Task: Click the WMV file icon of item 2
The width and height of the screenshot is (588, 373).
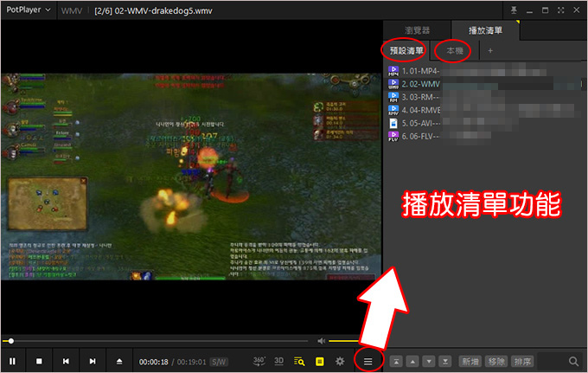Action: [393, 84]
